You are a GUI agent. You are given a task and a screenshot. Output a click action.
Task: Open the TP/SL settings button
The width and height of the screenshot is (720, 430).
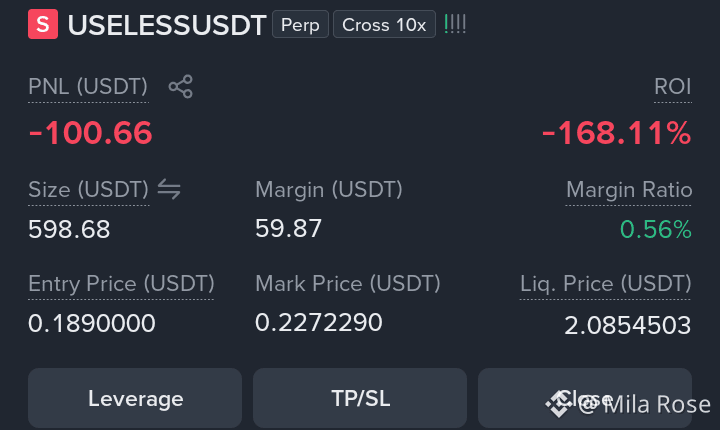[360, 398]
